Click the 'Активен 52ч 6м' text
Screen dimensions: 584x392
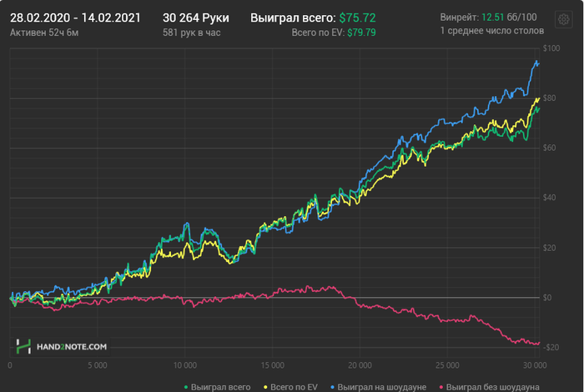tap(44, 33)
